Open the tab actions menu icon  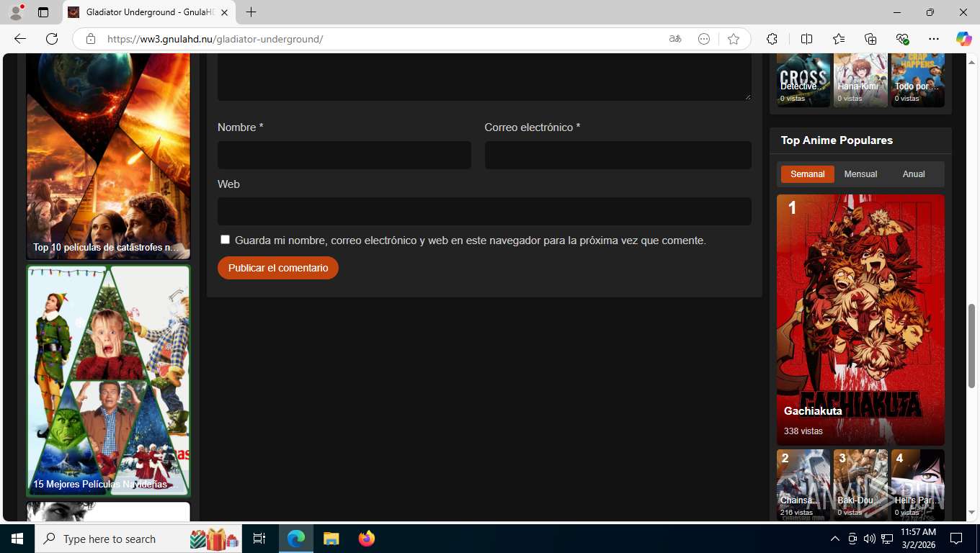pos(43,12)
